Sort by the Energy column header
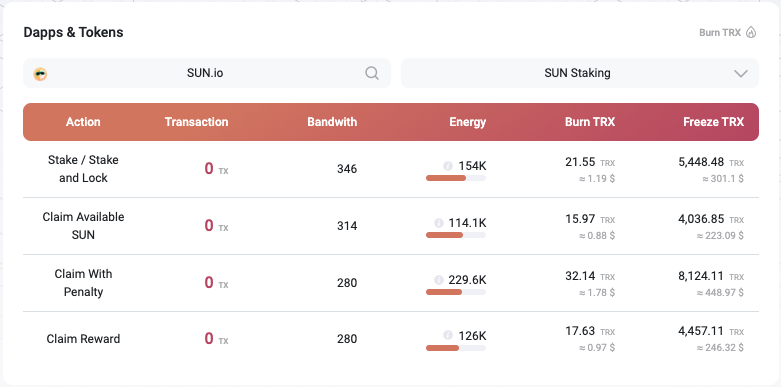The image size is (781, 387). (x=467, y=122)
